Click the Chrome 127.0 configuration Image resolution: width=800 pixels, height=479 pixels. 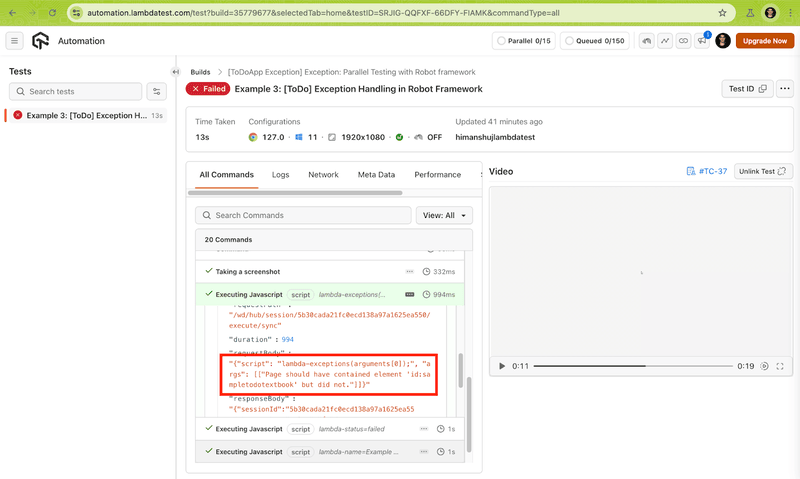coord(266,137)
